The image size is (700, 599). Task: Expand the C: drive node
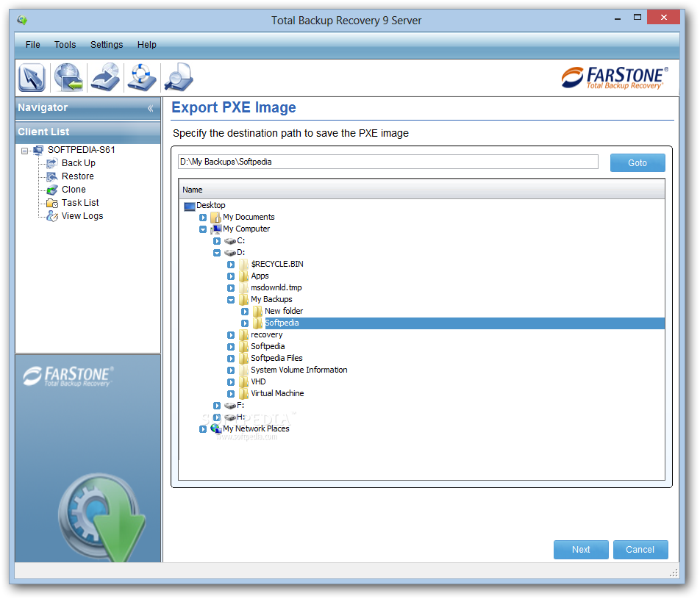tap(217, 241)
